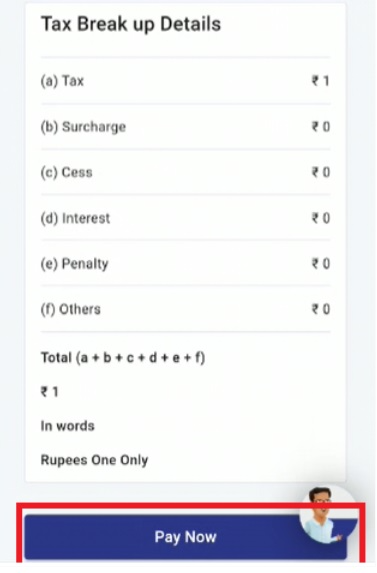377x573 pixels.
Task: Click the Rupees One Only text
Action: [x=94, y=460]
